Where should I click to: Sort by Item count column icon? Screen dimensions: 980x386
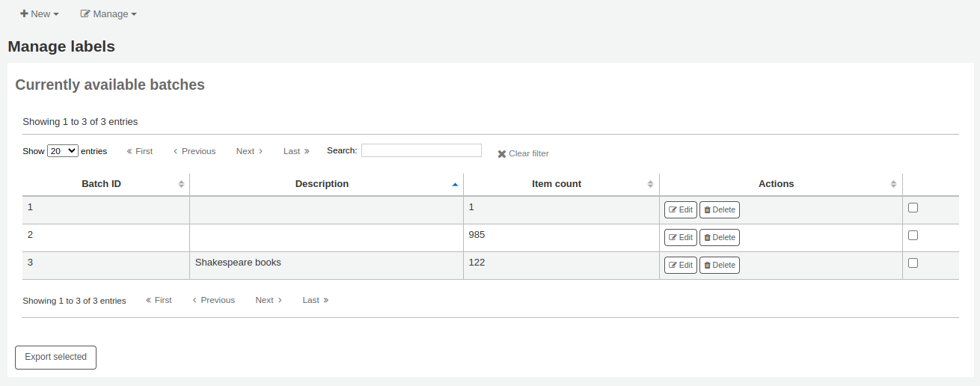[650, 184]
